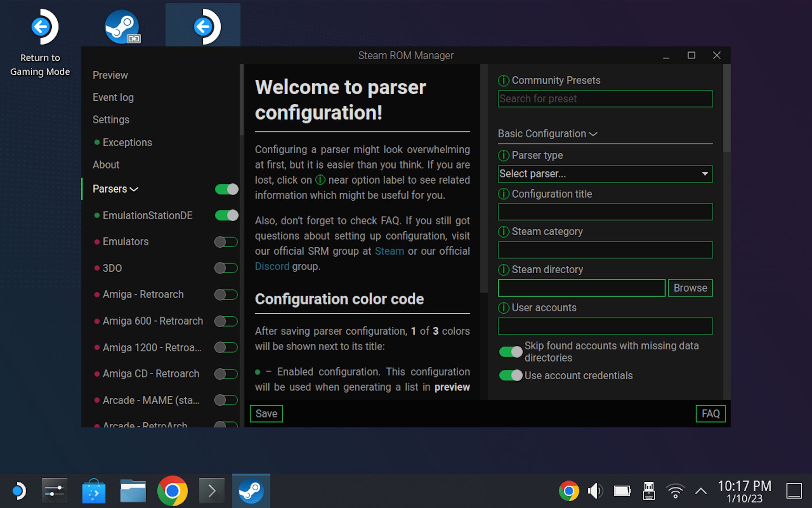Check the battery status tray icon
Image resolution: width=812 pixels, height=508 pixels.
622,491
